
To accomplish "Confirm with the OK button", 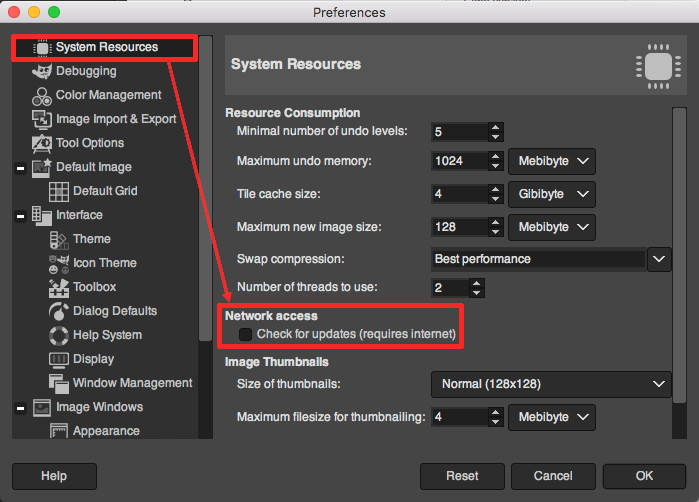I will click(644, 476).
